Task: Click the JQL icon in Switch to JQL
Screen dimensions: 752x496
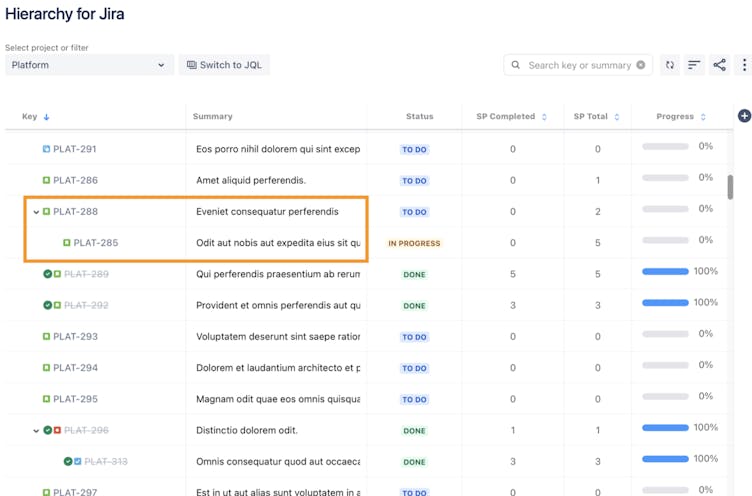Action: pos(191,65)
